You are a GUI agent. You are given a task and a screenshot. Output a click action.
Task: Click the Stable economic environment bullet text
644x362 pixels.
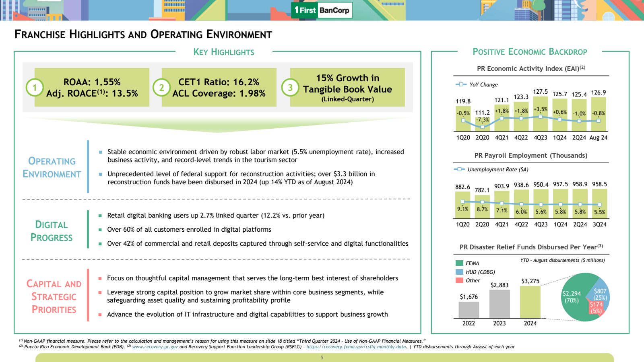256,156
